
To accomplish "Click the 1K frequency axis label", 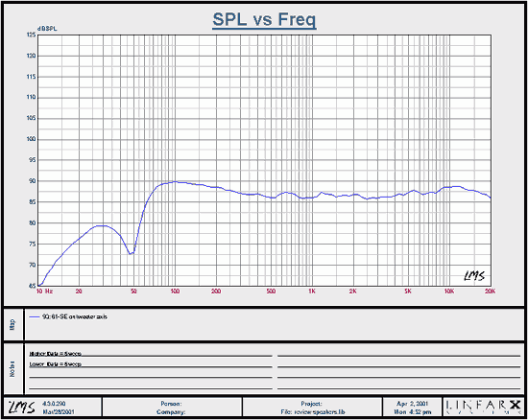I will (312, 292).
